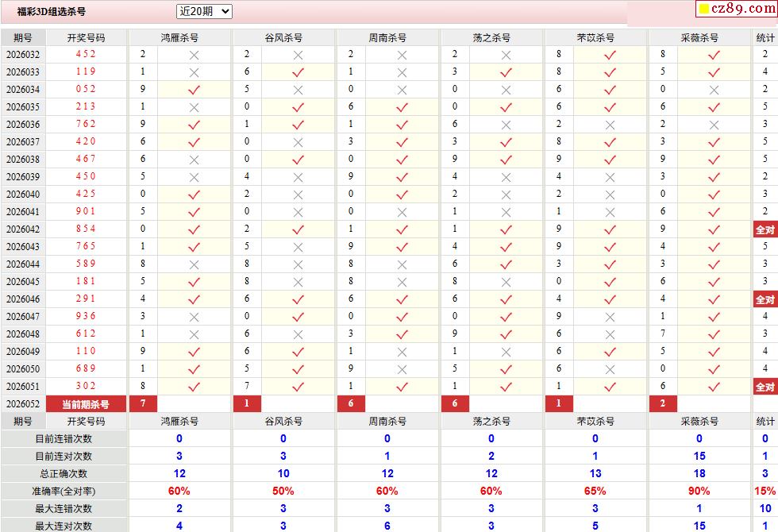Click the cross mark for 谷风杀号 in row 2026034
778x532 pixels.
click(298, 90)
